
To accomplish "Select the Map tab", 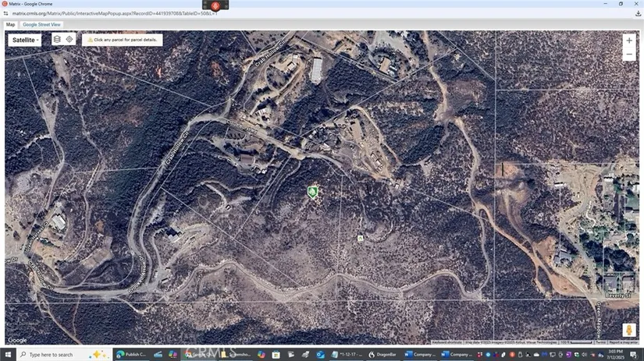I will tap(10, 25).
